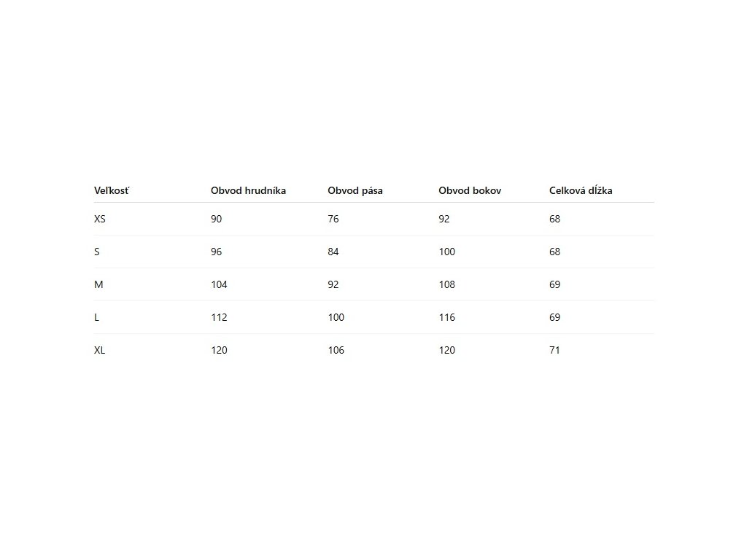Select the S size row label
Image resolution: width=747 pixels, height=560 pixels.
click(x=97, y=252)
